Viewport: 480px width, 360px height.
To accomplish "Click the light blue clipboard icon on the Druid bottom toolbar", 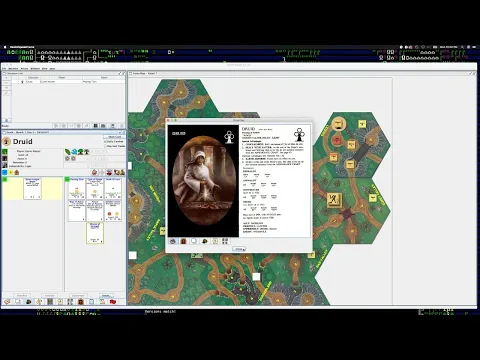I will (x=92, y=302).
